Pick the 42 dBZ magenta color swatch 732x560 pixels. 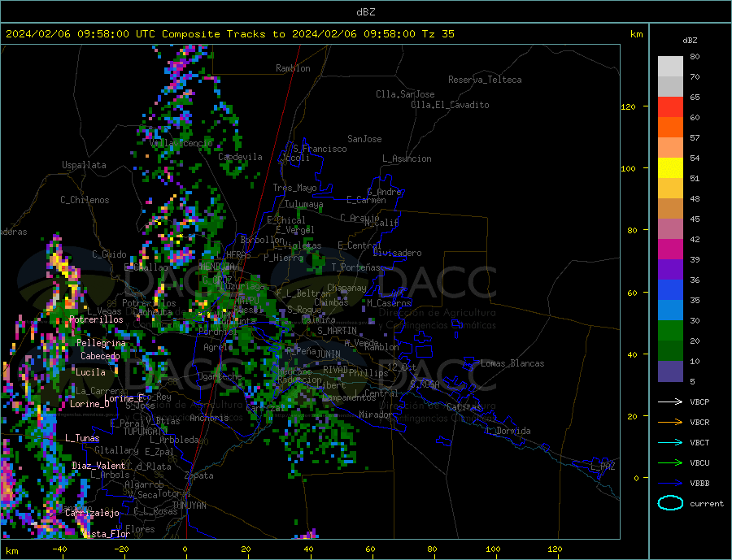point(670,250)
